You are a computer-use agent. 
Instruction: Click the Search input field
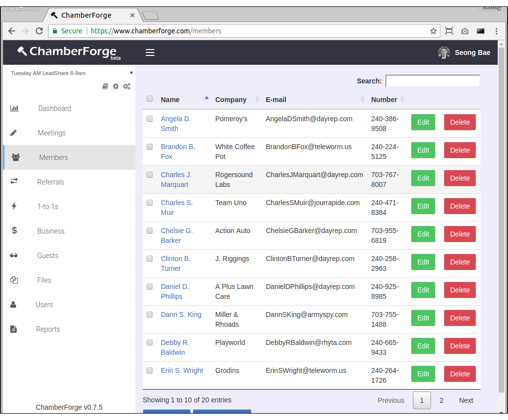432,81
